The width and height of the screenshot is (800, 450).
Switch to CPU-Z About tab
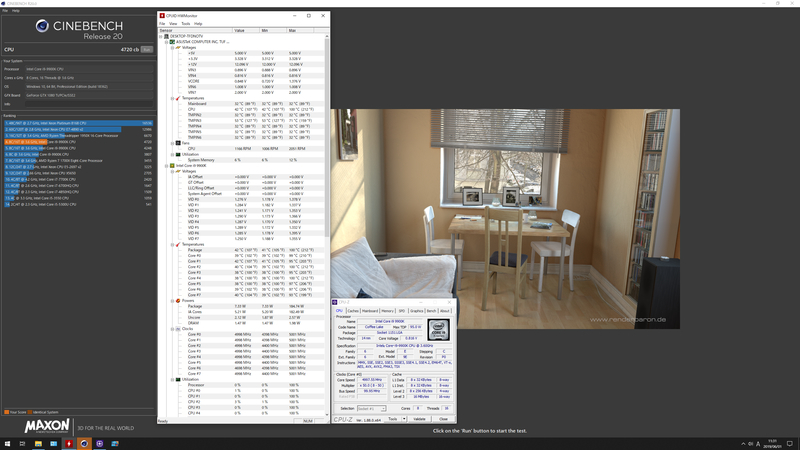pyautogui.click(x=445, y=311)
